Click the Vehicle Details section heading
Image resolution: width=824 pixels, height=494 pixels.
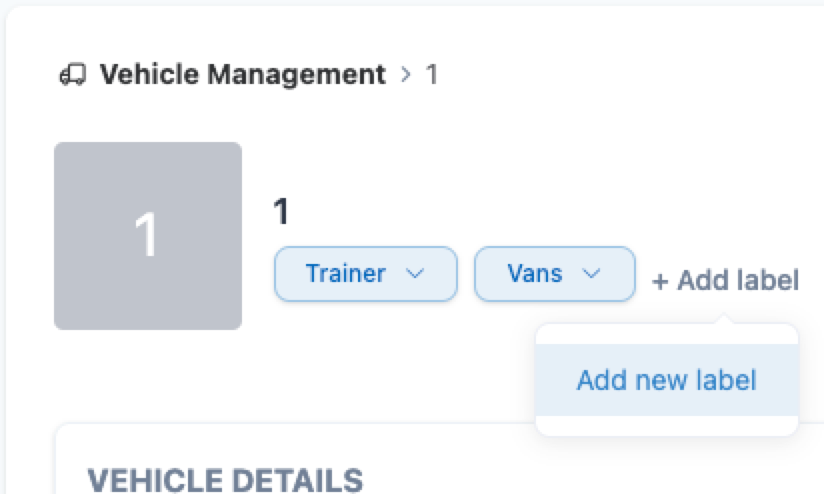(225, 480)
